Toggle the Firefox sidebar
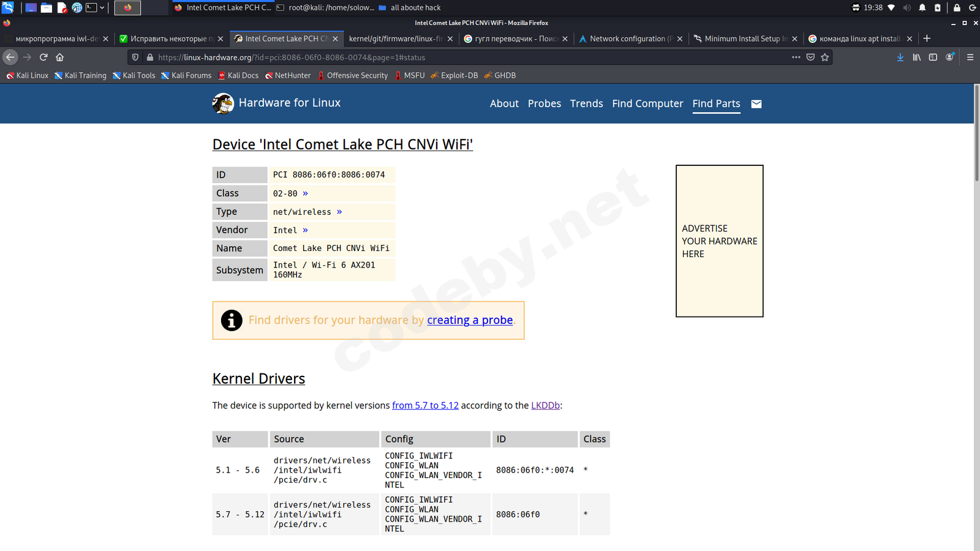The height and width of the screenshot is (551, 980). (x=933, y=57)
